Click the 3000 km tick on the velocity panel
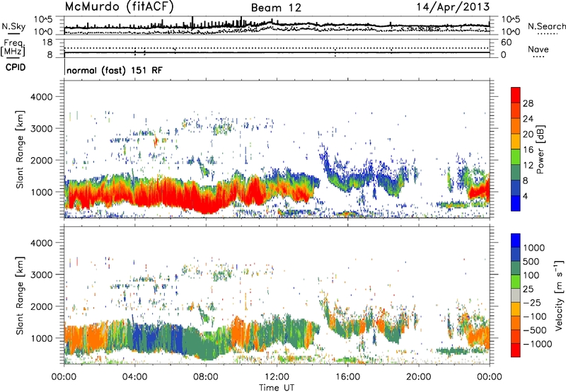Screen dimensions: 566x392 (42, 275)
